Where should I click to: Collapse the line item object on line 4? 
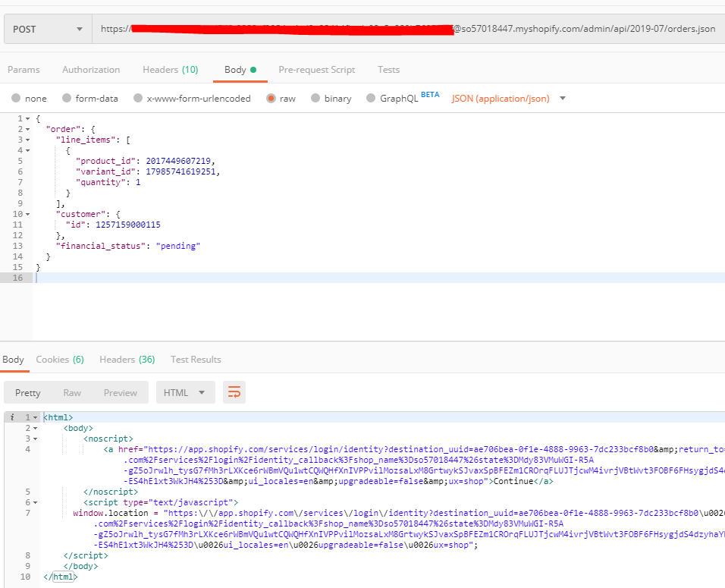[x=28, y=151]
